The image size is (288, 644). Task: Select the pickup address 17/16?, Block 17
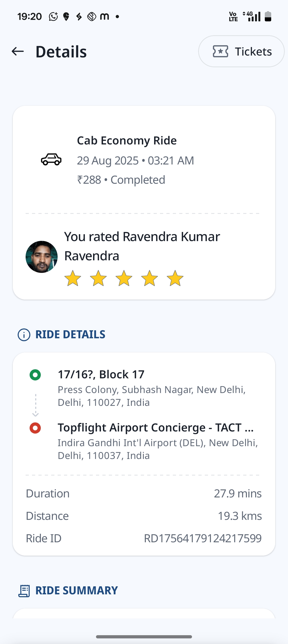pos(101,374)
